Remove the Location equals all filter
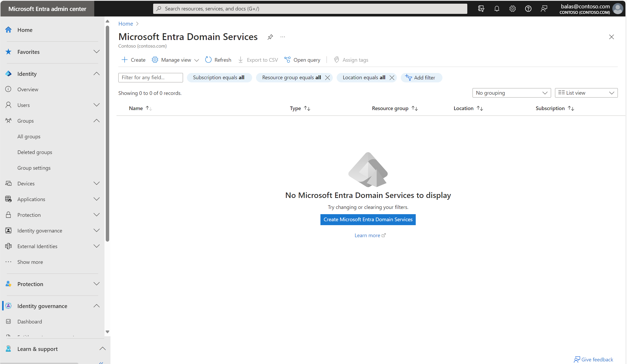Screen dimensions: 627x364 [x=392, y=78]
